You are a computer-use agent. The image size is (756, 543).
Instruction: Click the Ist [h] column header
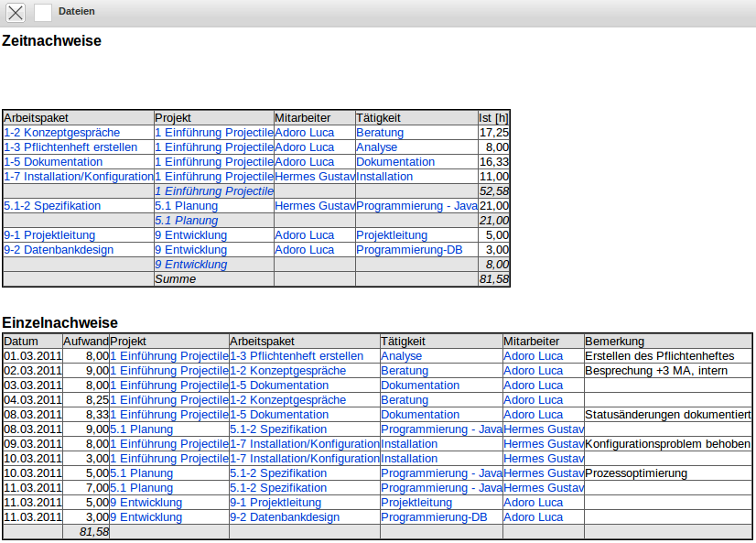(493, 118)
